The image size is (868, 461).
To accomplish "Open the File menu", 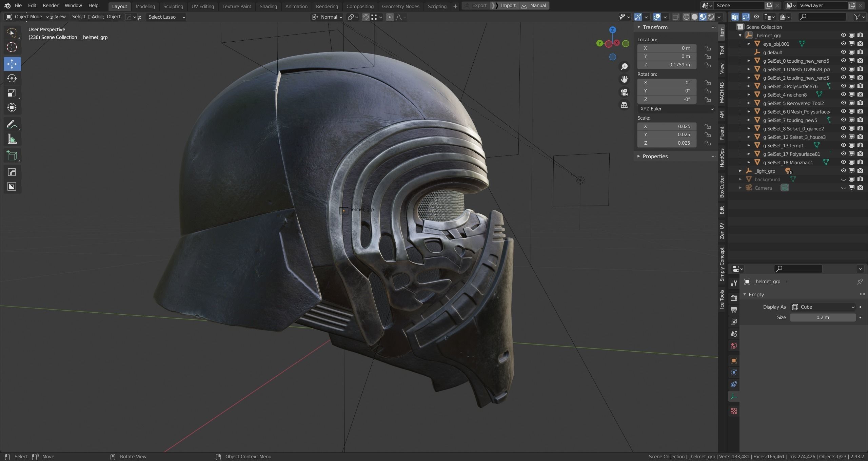I will point(18,5).
